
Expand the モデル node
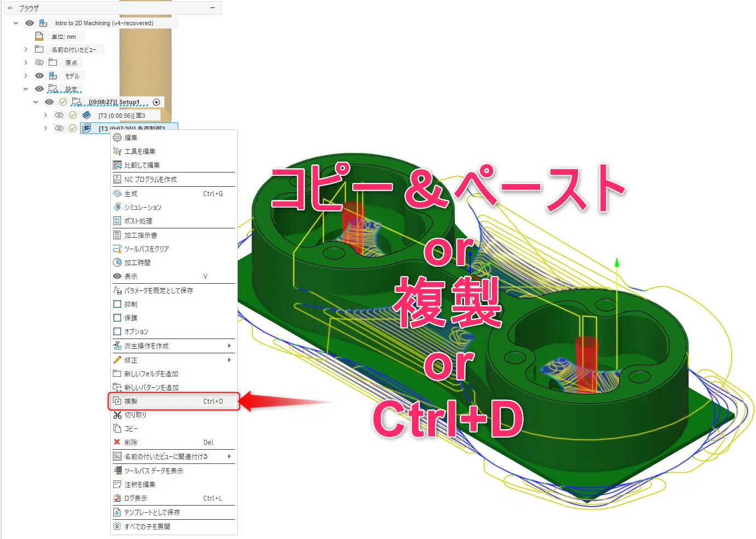click(26, 76)
